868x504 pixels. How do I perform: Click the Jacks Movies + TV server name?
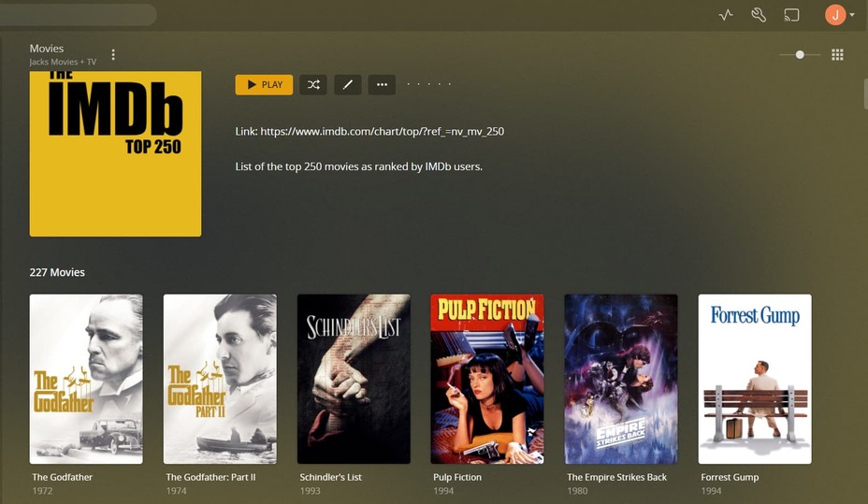click(63, 62)
